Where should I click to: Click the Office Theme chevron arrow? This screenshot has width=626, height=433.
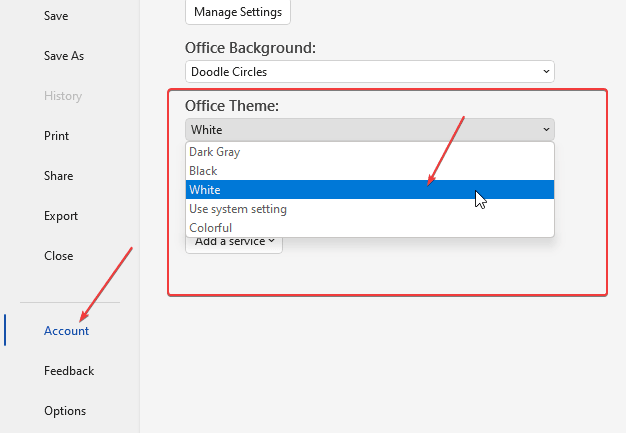[546, 130]
